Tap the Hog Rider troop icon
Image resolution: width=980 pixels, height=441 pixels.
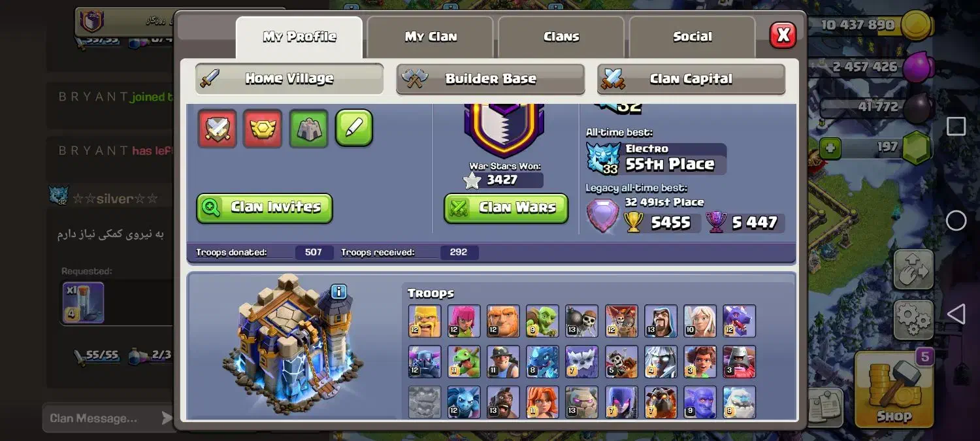tap(503, 402)
